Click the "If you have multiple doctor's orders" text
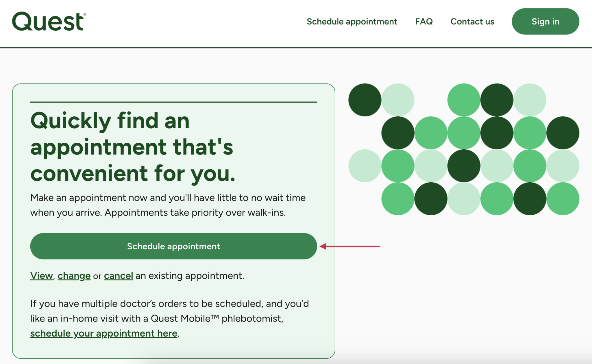 point(169,304)
